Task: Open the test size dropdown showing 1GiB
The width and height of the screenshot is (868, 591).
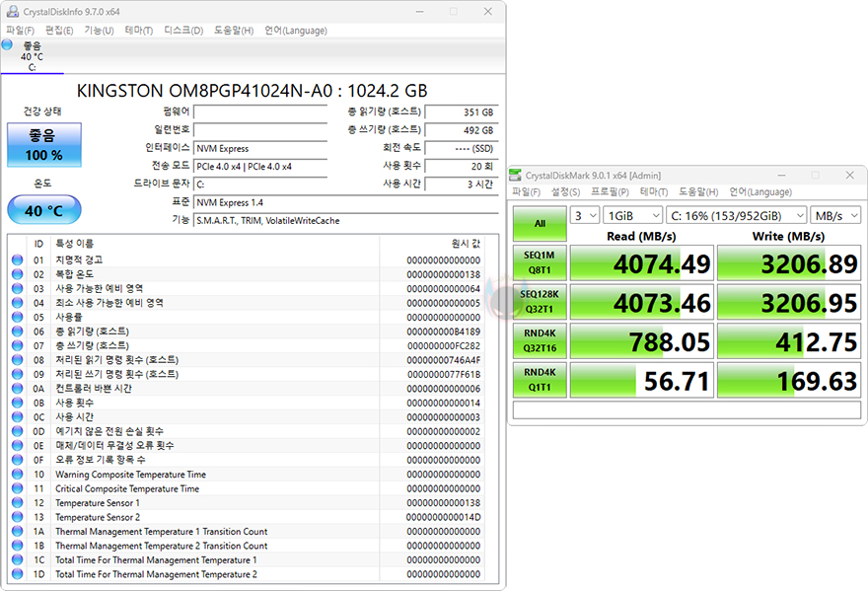Action: point(632,215)
